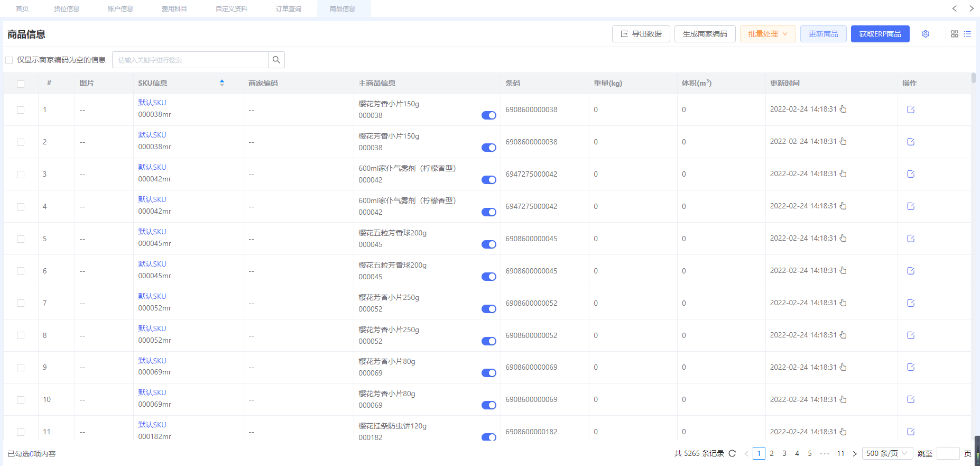Turn off the toggle in row 9
The image size is (980, 466).
489,373
